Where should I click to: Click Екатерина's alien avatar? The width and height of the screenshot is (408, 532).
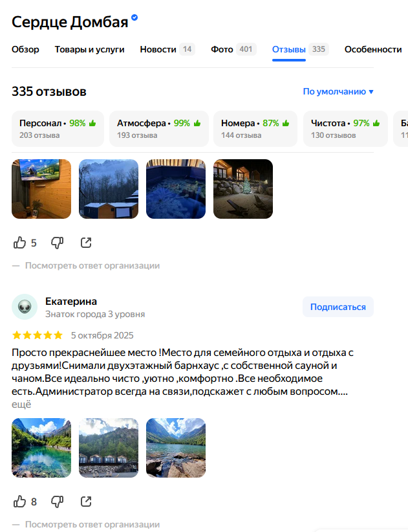25,307
